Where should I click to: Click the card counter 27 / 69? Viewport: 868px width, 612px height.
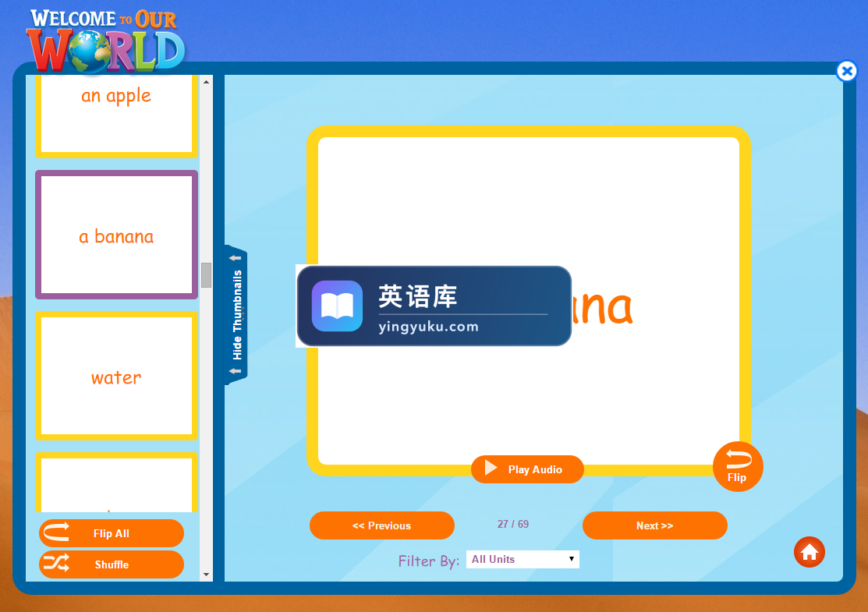click(x=513, y=524)
